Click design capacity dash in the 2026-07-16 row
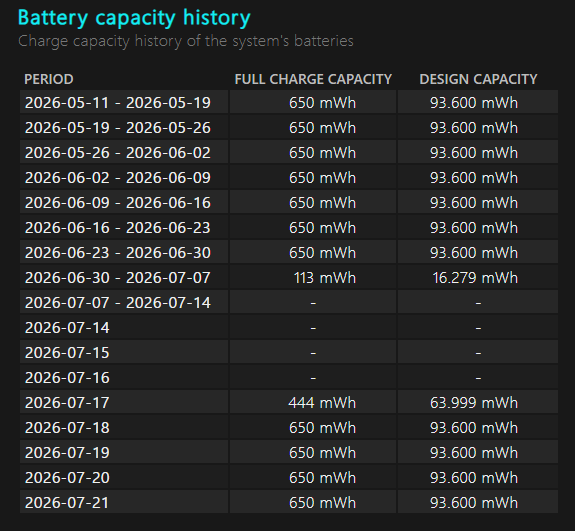Viewport: 575px width, 531px height. pos(478,378)
